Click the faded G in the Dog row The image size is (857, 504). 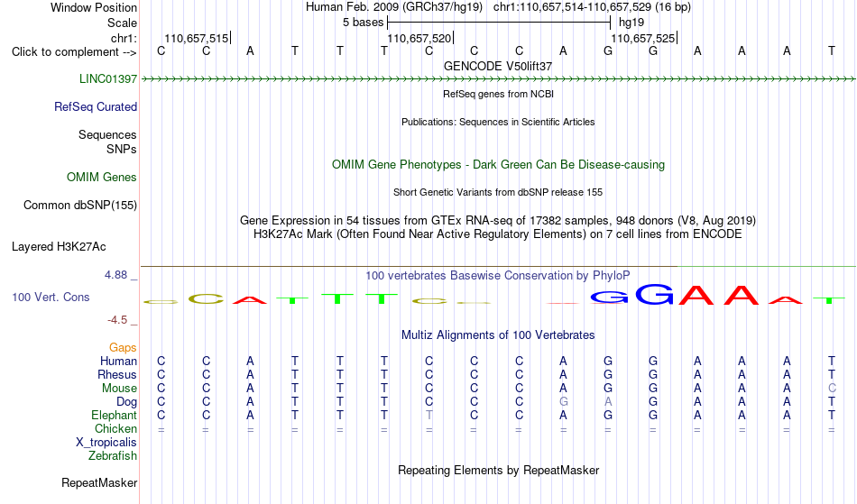[x=564, y=402]
